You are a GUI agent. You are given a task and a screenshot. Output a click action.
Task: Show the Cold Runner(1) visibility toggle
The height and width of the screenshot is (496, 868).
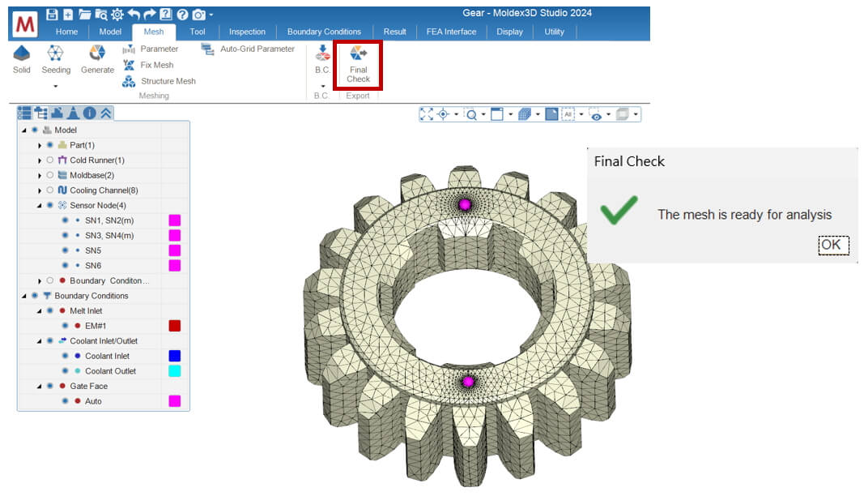(x=50, y=160)
